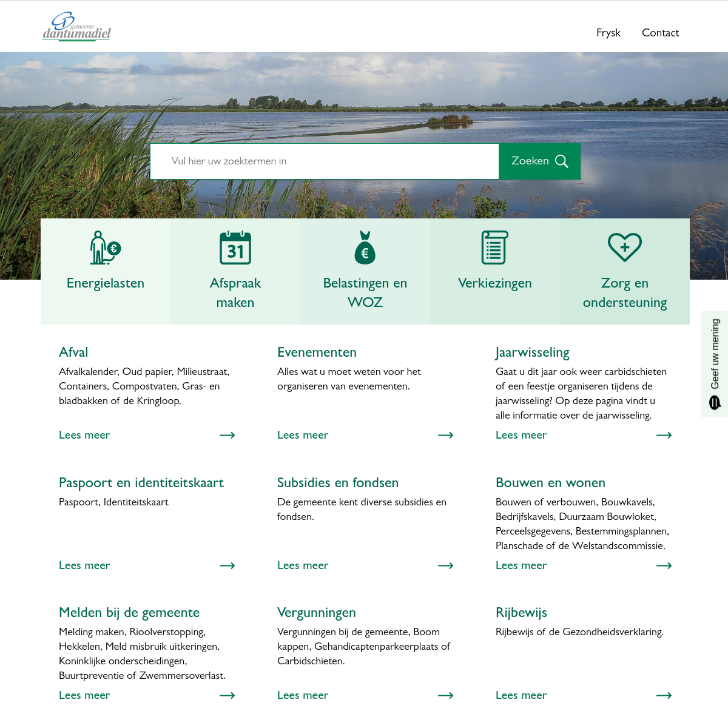Open the Paspoort en identiteitskaart heading link
728x728 pixels.
click(x=141, y=483)
